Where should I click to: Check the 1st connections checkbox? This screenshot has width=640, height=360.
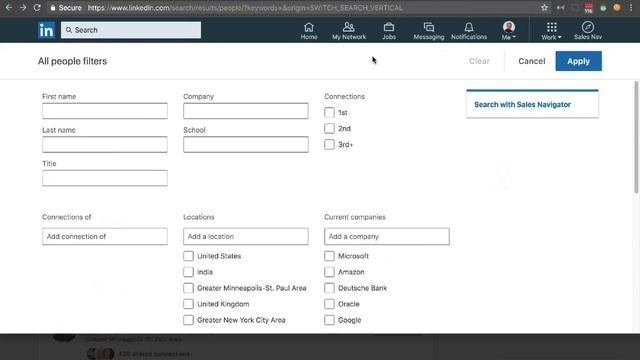(x=329, y=112)
